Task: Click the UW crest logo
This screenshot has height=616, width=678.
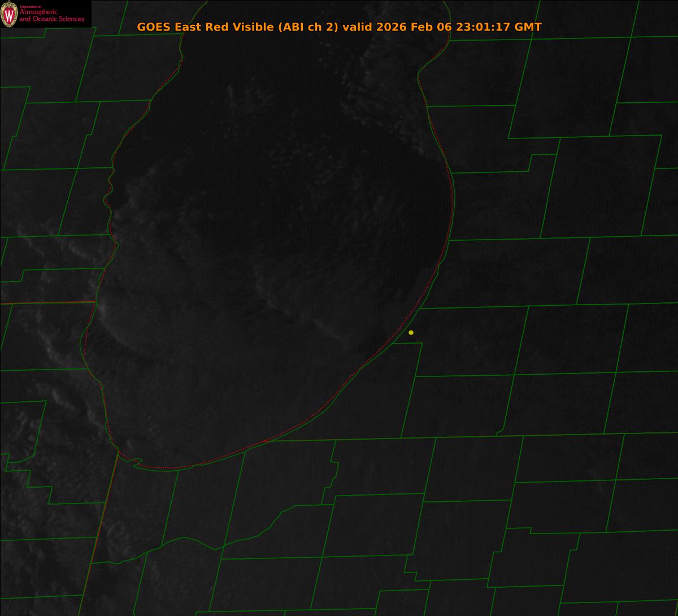Action: point(9,14)
